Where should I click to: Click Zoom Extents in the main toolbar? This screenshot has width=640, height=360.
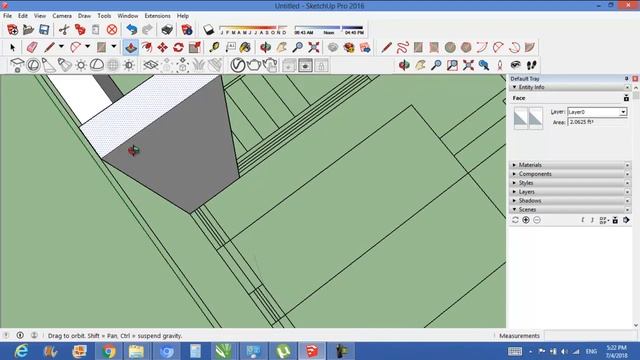[x=314, y=47]
